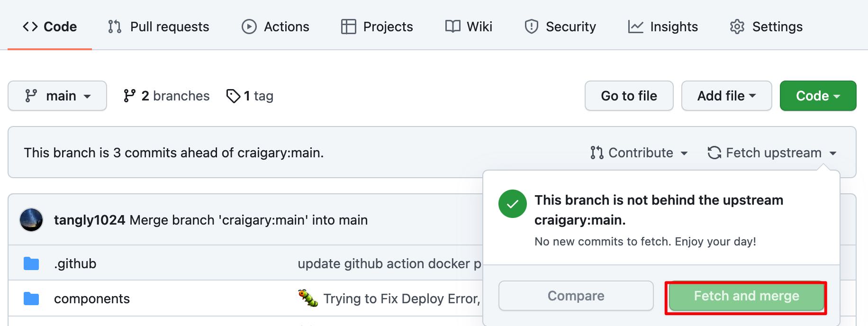The height and width of the screenshot is (326, 868).
Task: Open the Security tab
Action: [560, 27]
